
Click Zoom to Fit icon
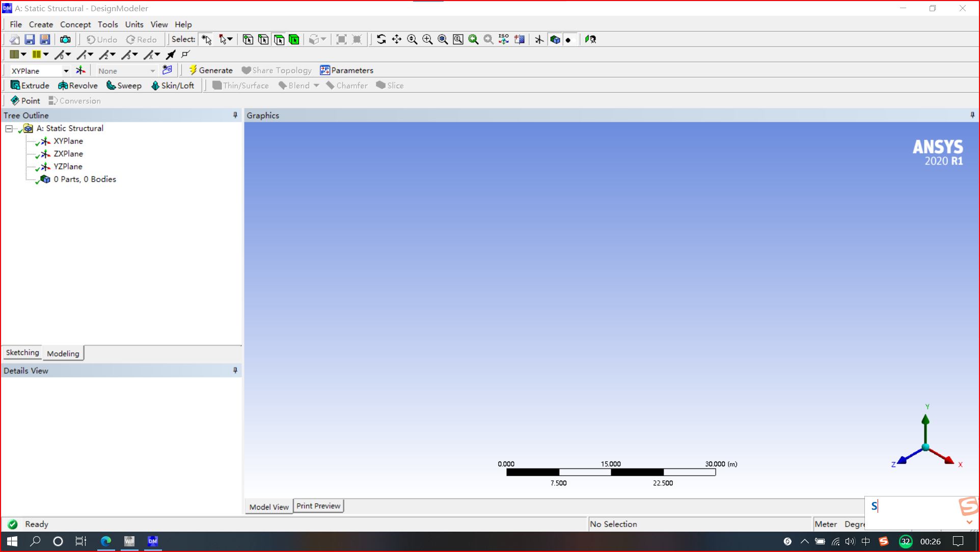point(443,39)
